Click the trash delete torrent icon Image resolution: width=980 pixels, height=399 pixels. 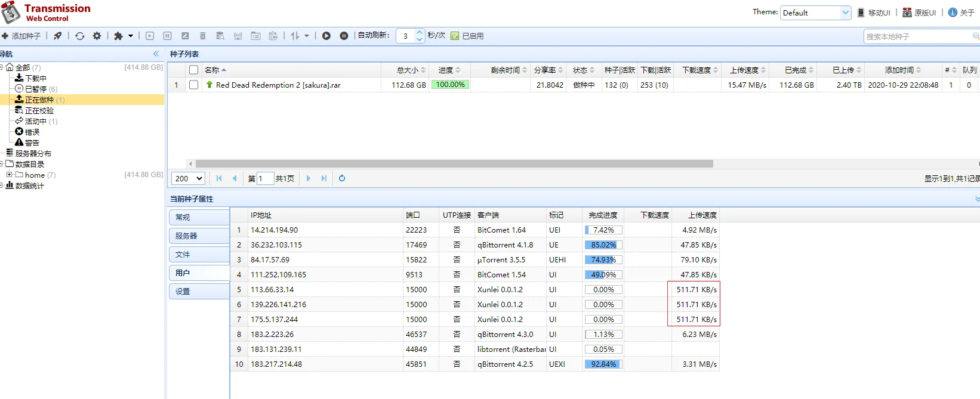[203, 36]
